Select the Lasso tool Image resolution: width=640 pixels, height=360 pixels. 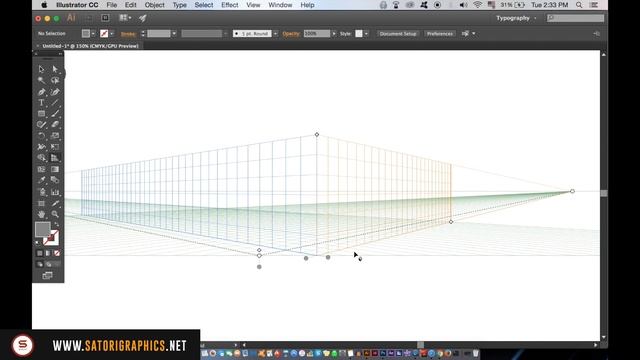pyautogui.click(x=55, y=80)
